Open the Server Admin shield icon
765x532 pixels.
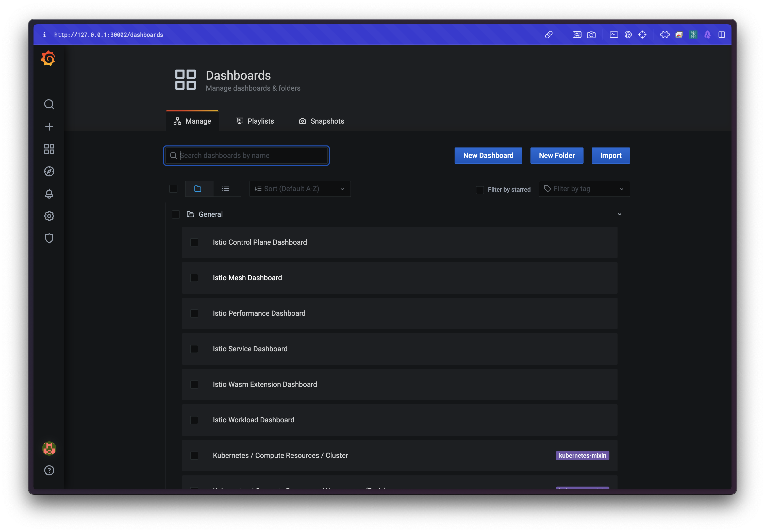pyautogui.click(x=49, y=238)
